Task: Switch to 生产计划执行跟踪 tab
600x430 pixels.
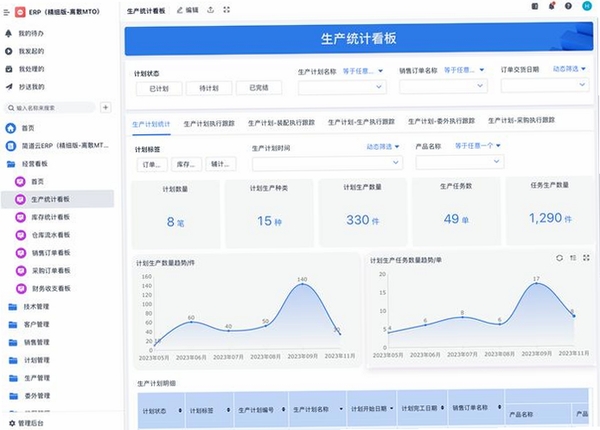Action: pos(209,124)
